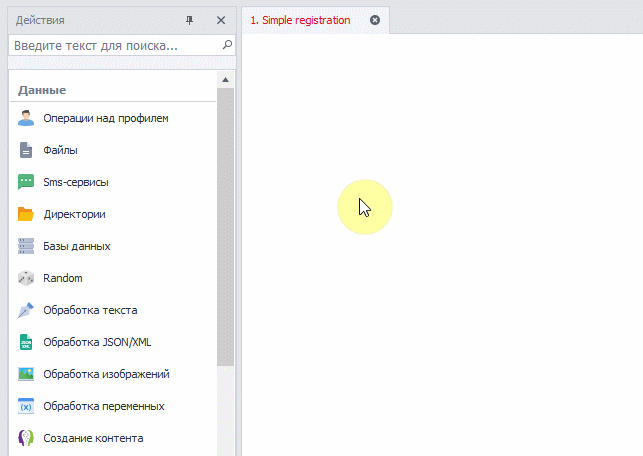Image resolution: width=643 pixels, height=456 pixels.
Task: Click the Sms-сервисы green chat icon
Action: click(x=26, y=182)
